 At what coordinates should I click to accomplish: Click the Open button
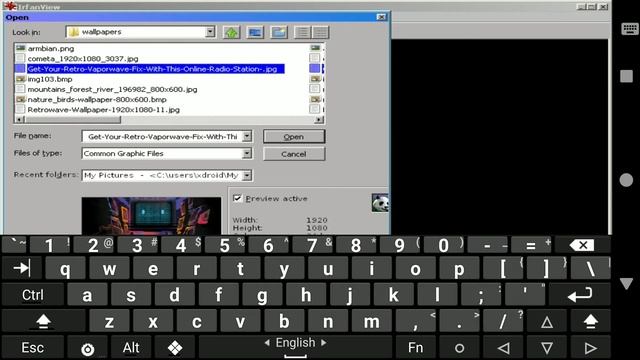[294, 137]
